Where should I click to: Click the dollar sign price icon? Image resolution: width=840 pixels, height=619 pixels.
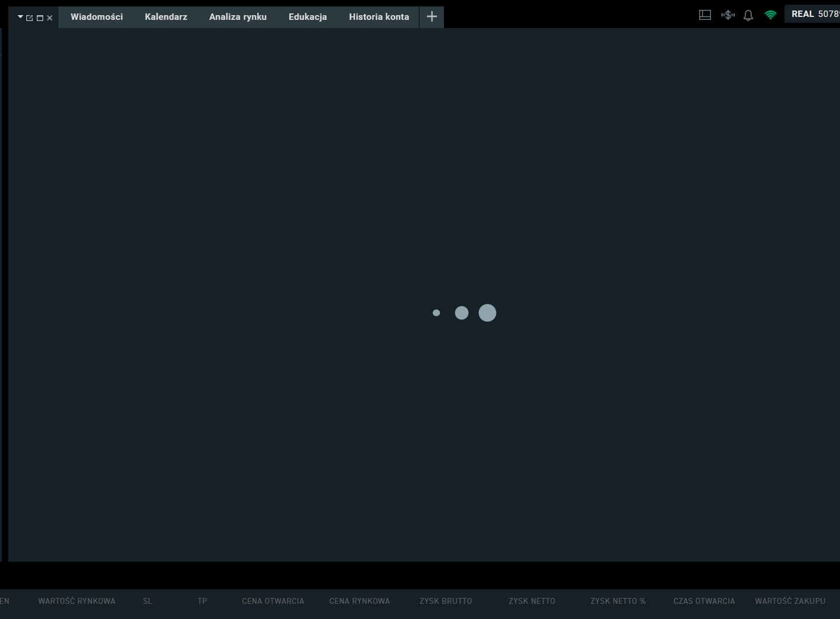(x=727, y=15)
